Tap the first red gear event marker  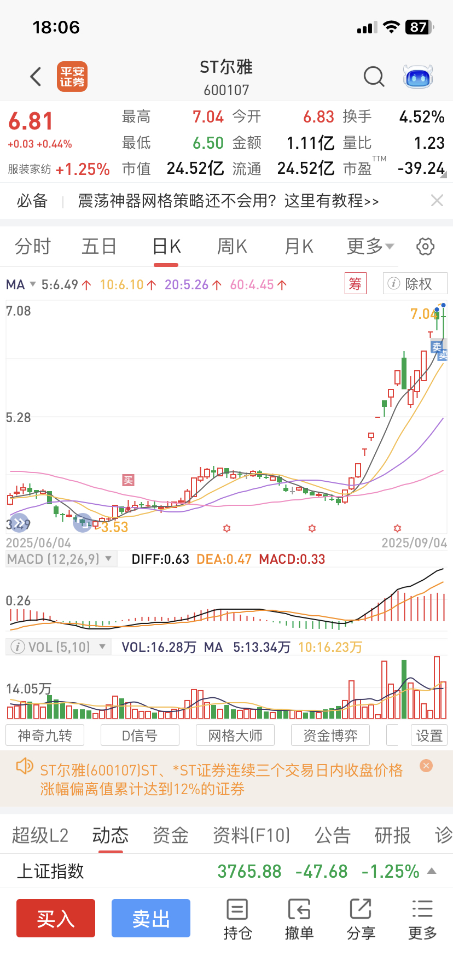[226, 528]
